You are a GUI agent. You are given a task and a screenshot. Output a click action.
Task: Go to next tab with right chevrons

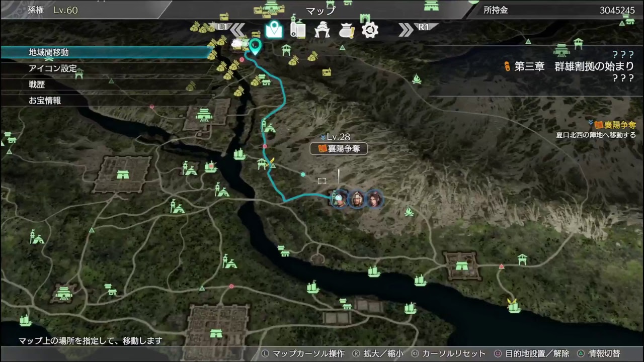tap(406, 30)
